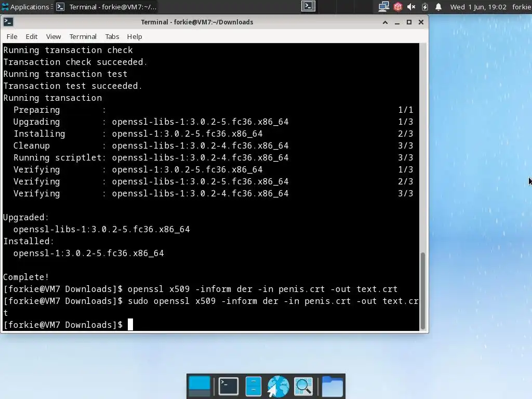The height and width of the screenshot is (399, 532).
Task: Click the 'Running scriptlet' row
Action: coord(213,157)
